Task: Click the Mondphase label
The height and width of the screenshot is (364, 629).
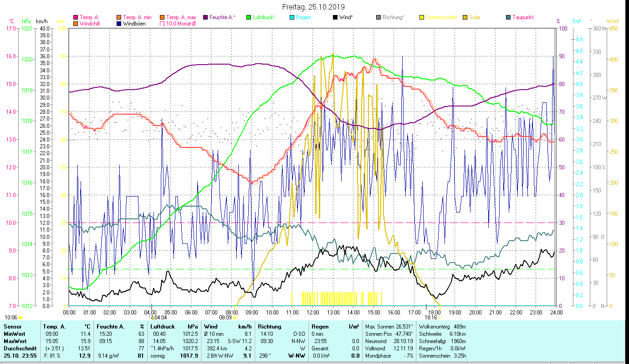Action: tap(378, 356)
